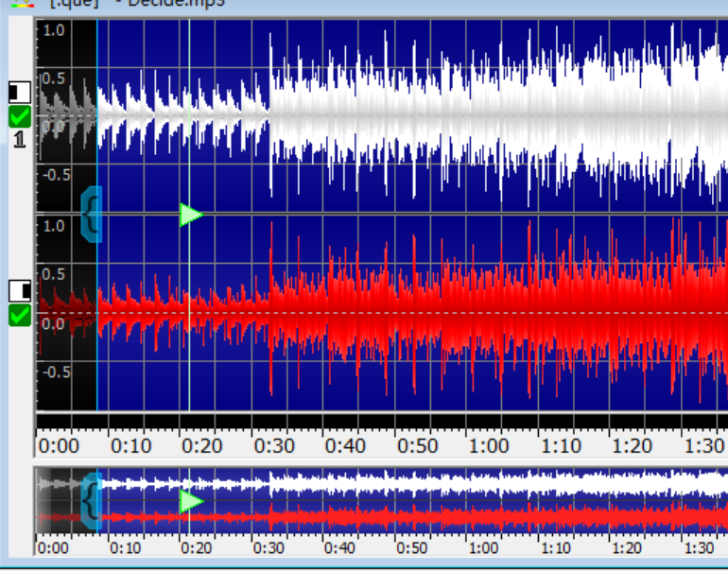Click the green play triangle in the overview strip
The height and width of the screenshot is (571, 728).
tap(191, 501)
